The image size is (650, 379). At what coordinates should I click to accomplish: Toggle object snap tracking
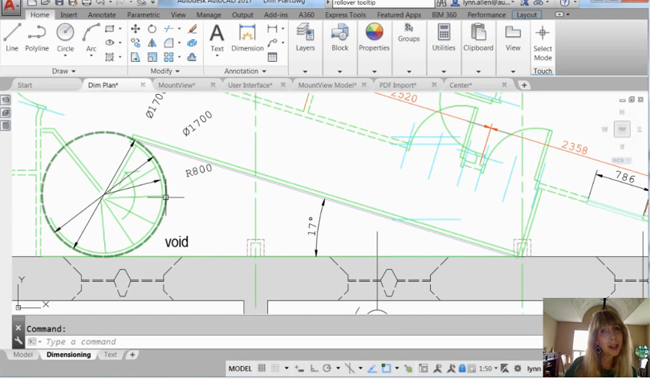pos(372,368)
